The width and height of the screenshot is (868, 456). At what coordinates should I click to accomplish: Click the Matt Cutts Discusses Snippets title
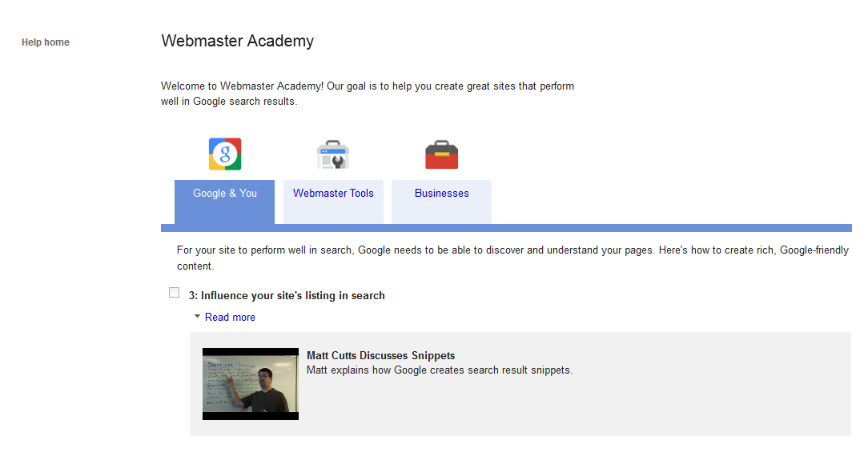pos(381,355)
